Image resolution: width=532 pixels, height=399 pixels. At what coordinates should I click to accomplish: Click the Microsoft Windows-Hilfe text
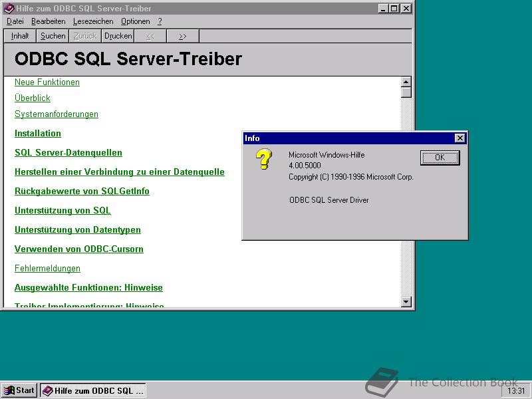[327, 155]
